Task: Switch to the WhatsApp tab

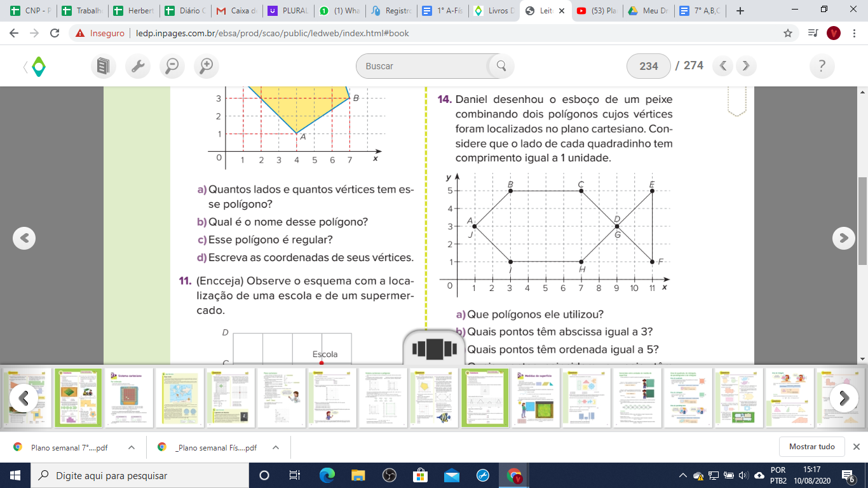Action: pos(341,11)
